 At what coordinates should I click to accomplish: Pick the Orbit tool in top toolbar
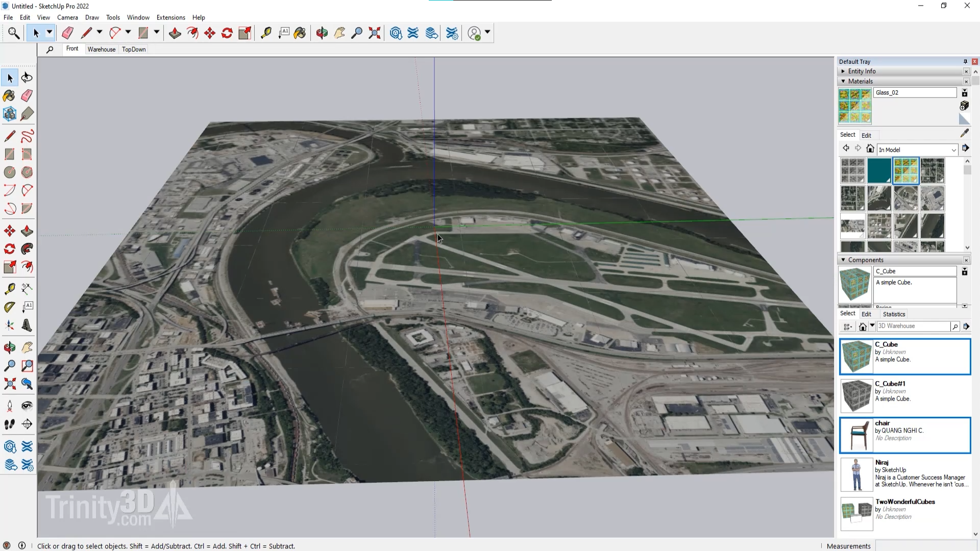point(322,33)
